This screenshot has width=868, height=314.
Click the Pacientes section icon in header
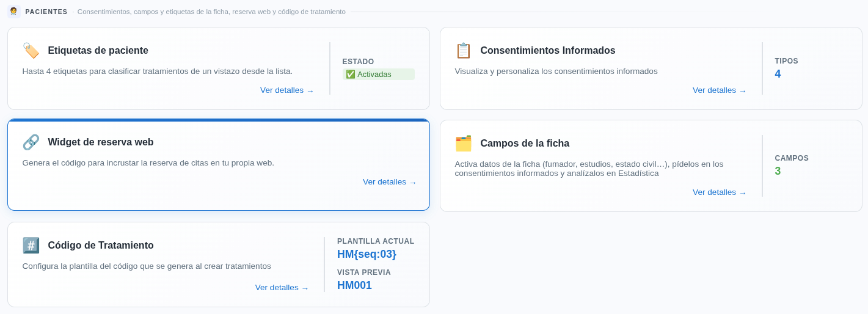(x=13, y=12)
